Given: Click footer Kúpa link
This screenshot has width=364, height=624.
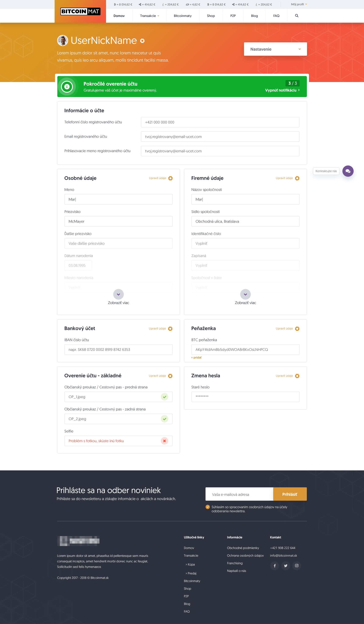Looking at the screenshot, I should pos(190,564).
